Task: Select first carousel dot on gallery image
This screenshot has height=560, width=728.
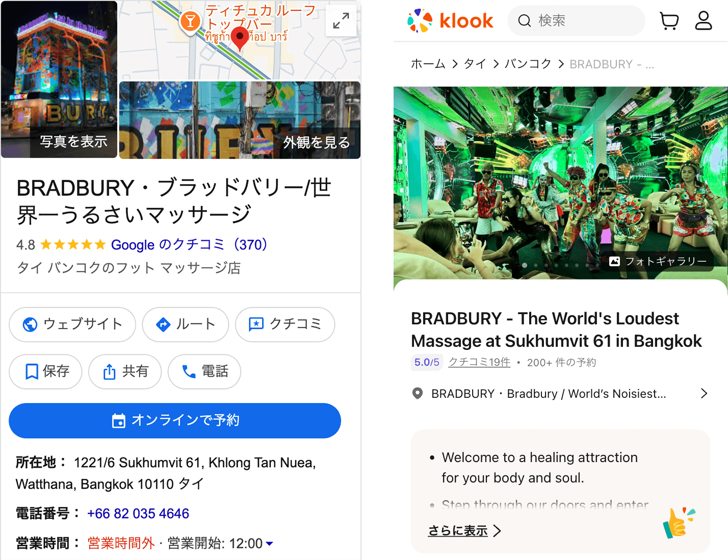Action: pyautogui.click(x=525, y=265)
